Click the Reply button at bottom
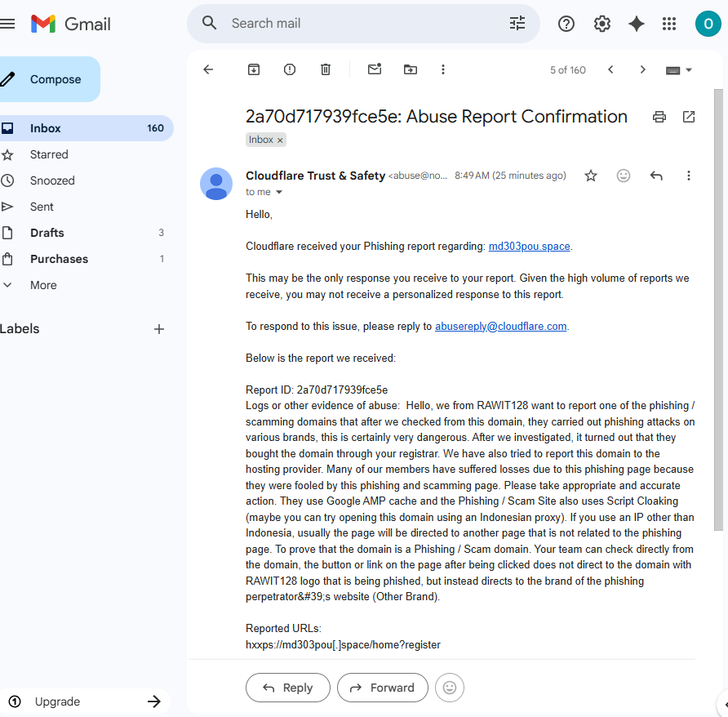Image resolution: width=728 pixels, height=717 pixels. 288,688
